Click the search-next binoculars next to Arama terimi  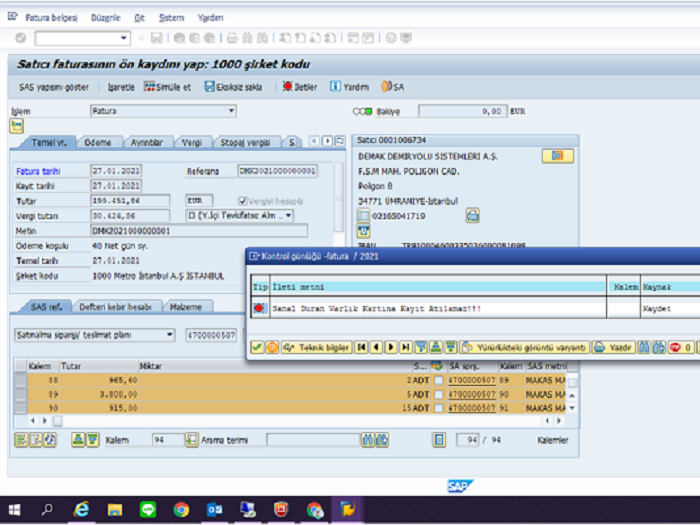click(x=382, y=440)
